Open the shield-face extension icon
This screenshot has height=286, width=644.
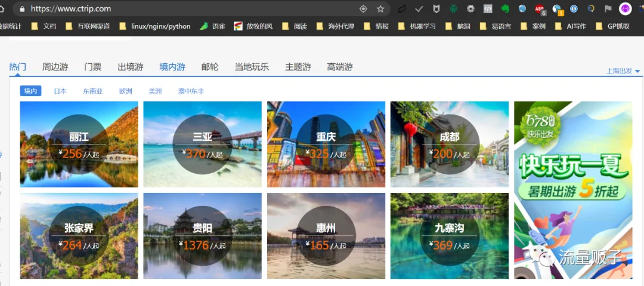tap(436, 8)
